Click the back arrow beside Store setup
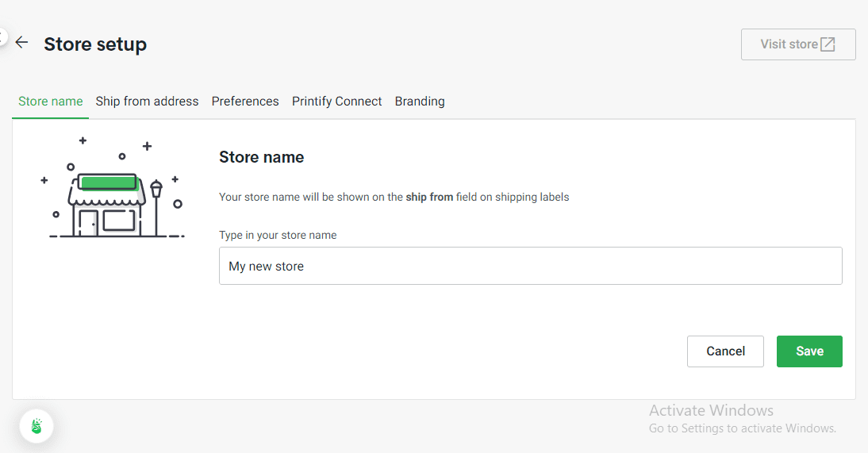Image resolution: width=868 pixels, height=453 pixels. 21,43
